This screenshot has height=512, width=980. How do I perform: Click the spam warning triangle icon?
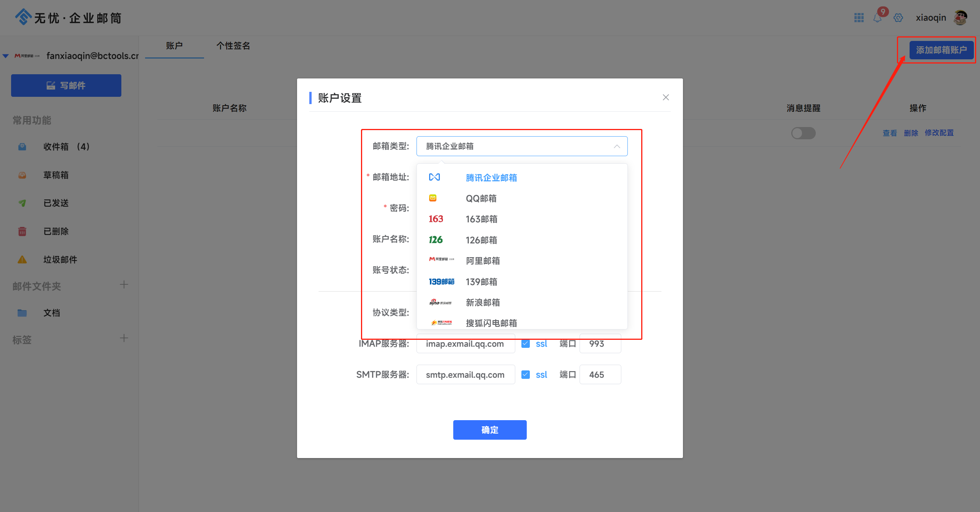coord(22,260)
